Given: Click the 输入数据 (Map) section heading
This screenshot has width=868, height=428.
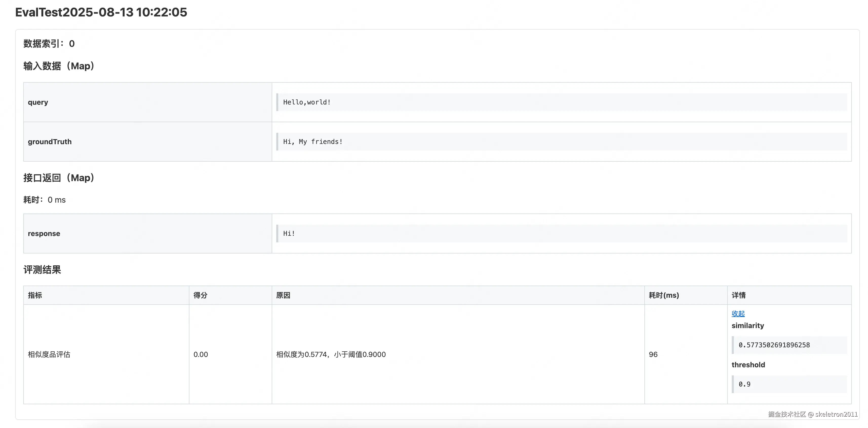Looking at the screenshot, I should click(59, 66).
